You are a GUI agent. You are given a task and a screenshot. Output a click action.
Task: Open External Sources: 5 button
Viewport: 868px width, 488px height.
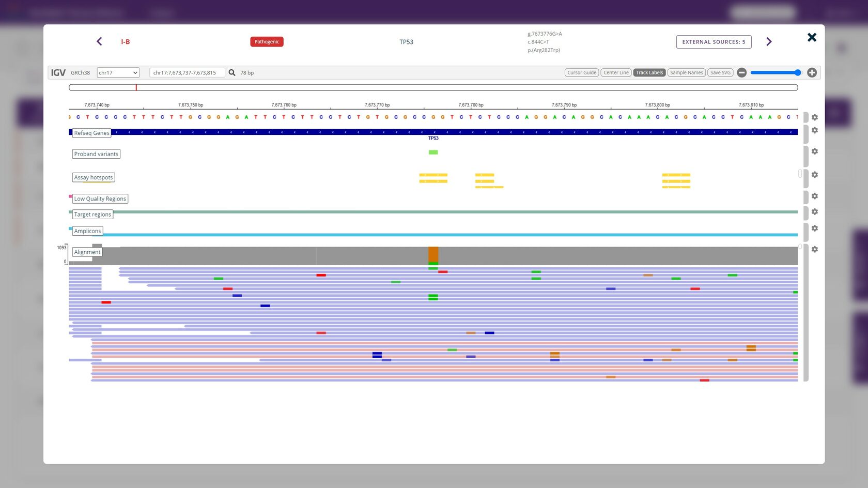(x=714, y=42)
